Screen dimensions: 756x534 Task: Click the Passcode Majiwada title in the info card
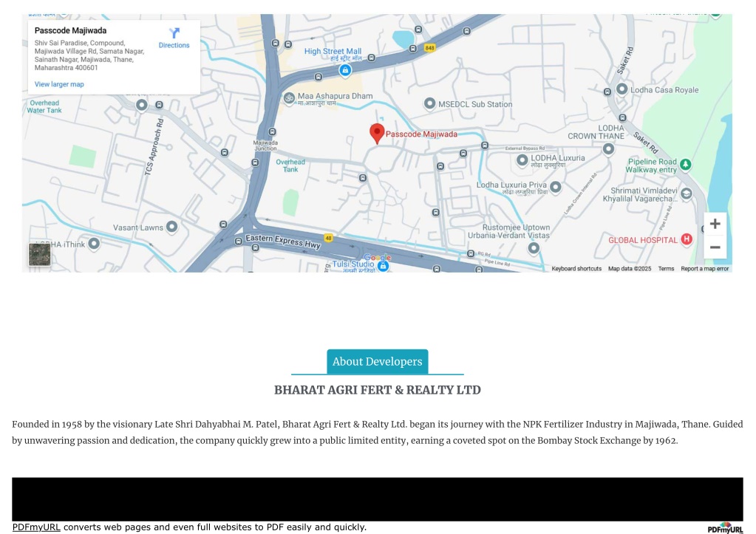pyautogui.click(x=70, y=30)
